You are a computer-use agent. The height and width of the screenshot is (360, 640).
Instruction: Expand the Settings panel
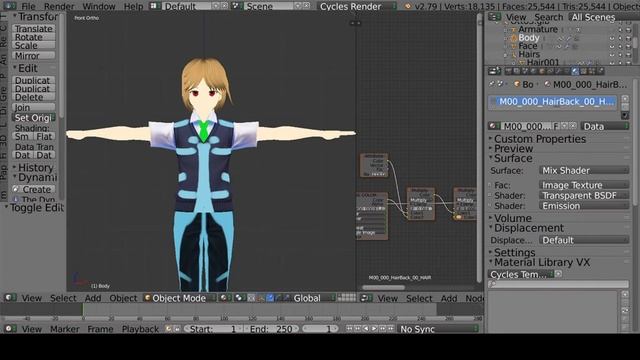[514, 252]
